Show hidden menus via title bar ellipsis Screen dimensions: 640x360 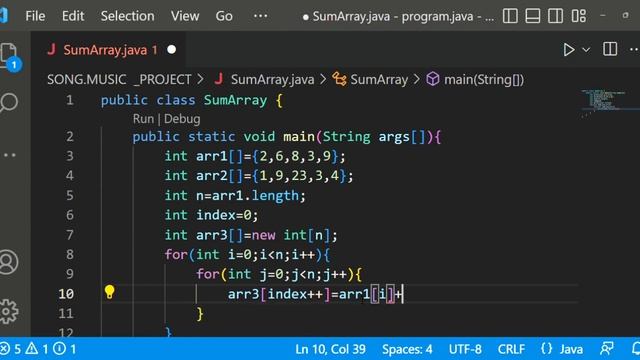[260, 16]
